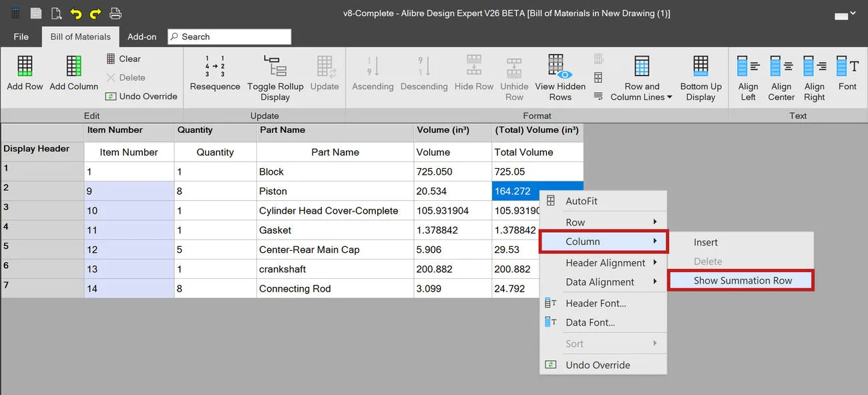Add a new column with Add Column
This screenshot has width=868, height=395.
tap(74, 73)
